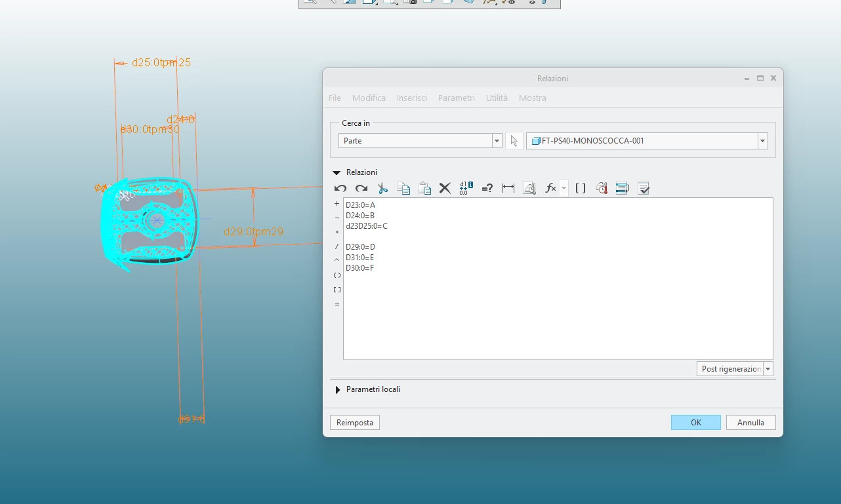The width and height of the screenshot is (841, 504).
Task: Delete selection with the X icon
Action: click(x=445, y=188)
